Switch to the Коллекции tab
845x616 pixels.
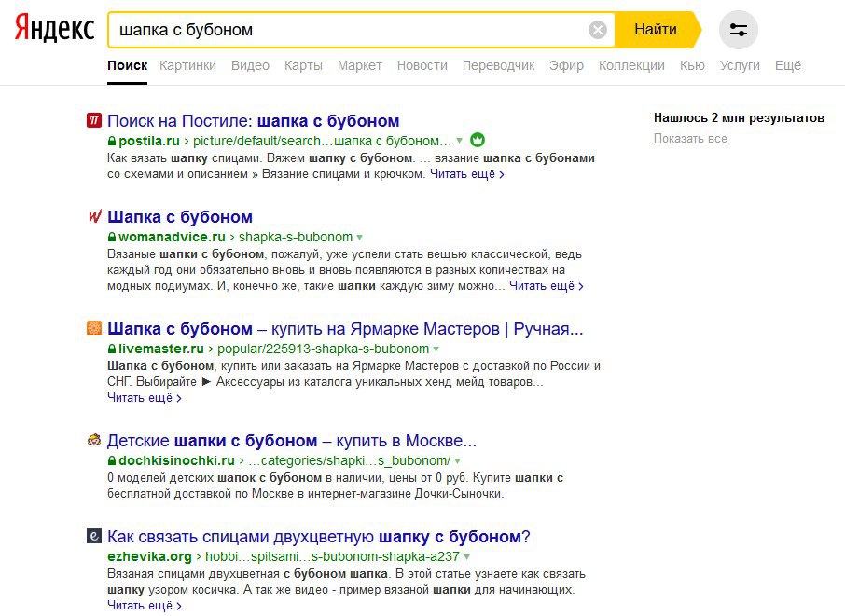click(x=631, y=65)
